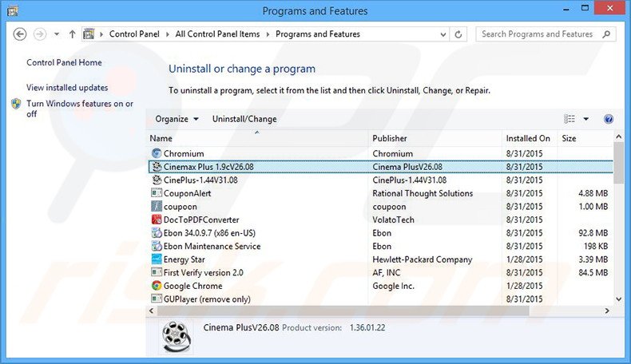
Task: Click the vertical scrollbar thumb
Action: pos(618,163)
